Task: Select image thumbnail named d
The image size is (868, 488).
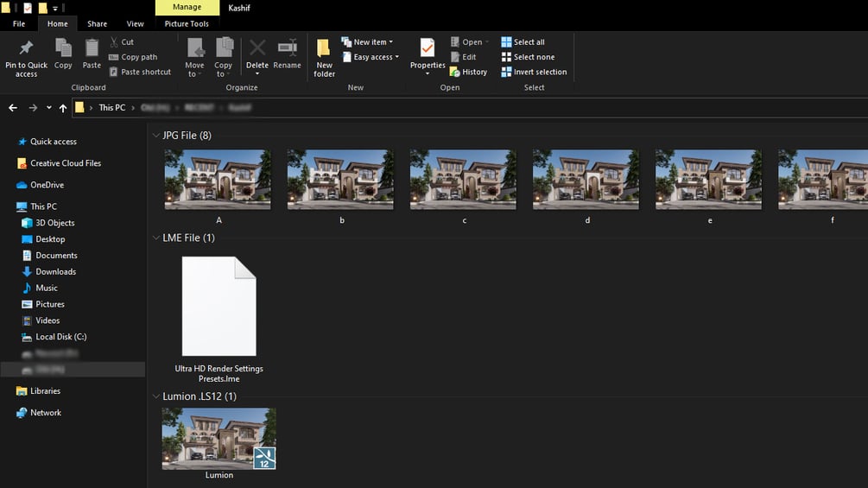Action: point(586,180)
